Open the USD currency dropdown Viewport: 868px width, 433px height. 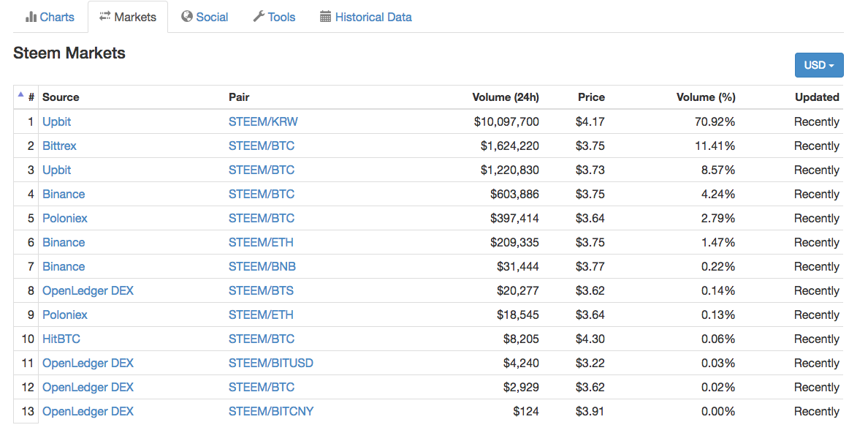(x=819, y=65)
